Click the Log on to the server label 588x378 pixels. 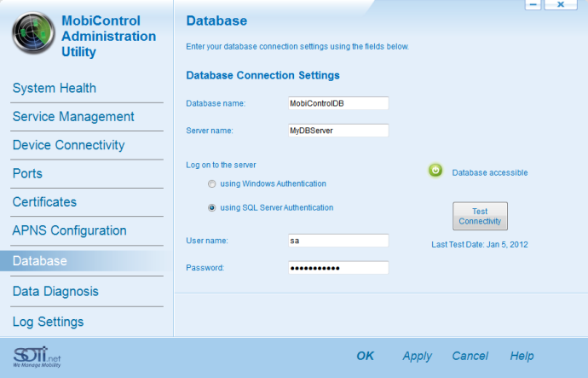pyautogui.click(x=221, y=166)
